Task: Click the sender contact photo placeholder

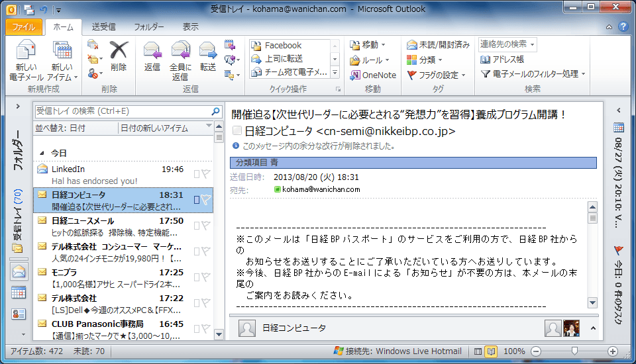Action: point(246,328)
